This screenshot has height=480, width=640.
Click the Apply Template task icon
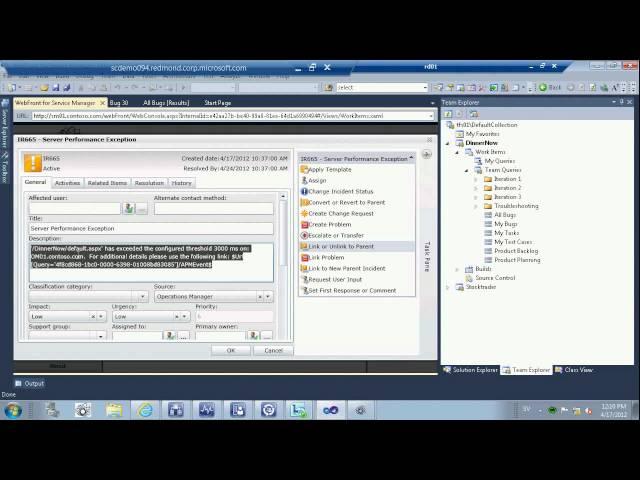304,170
